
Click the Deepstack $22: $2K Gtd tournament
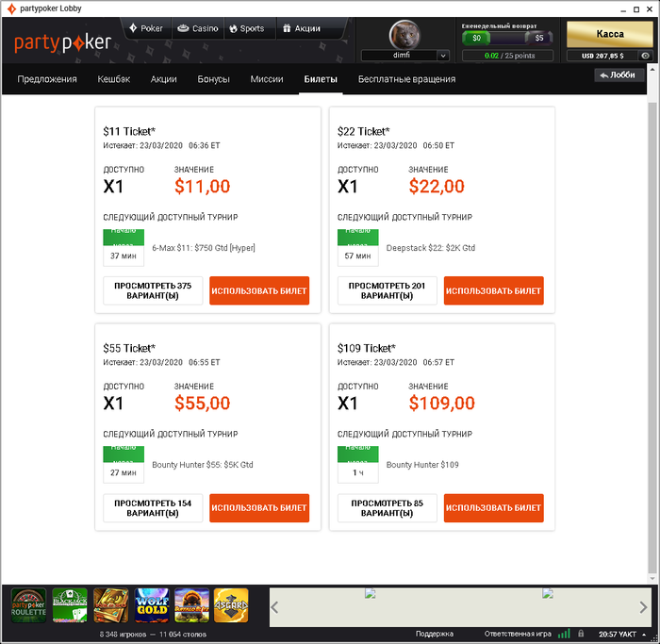tap(431, 248)
